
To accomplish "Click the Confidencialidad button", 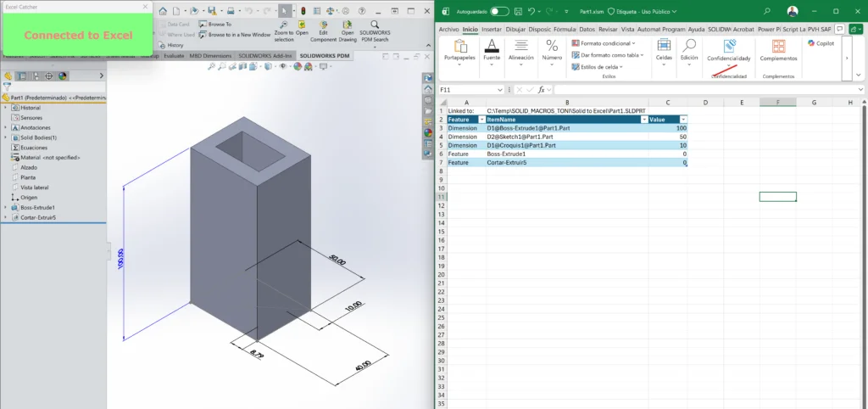I will coord(728,53).
